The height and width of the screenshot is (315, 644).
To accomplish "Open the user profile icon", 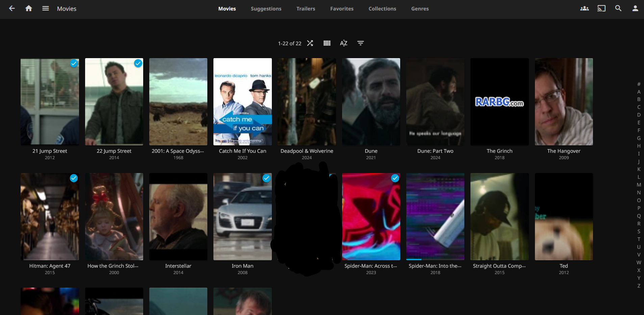I will [x=635, y=8].
